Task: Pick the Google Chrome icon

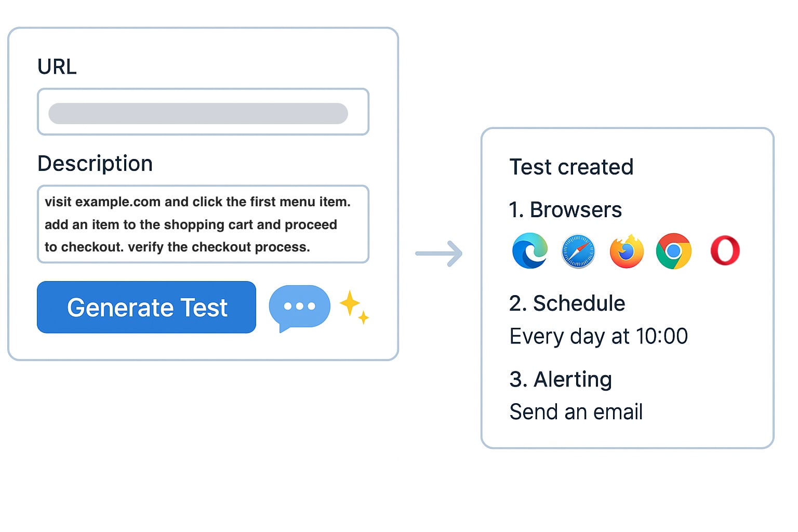Action: pyautogui.click(x=674, y=251)
